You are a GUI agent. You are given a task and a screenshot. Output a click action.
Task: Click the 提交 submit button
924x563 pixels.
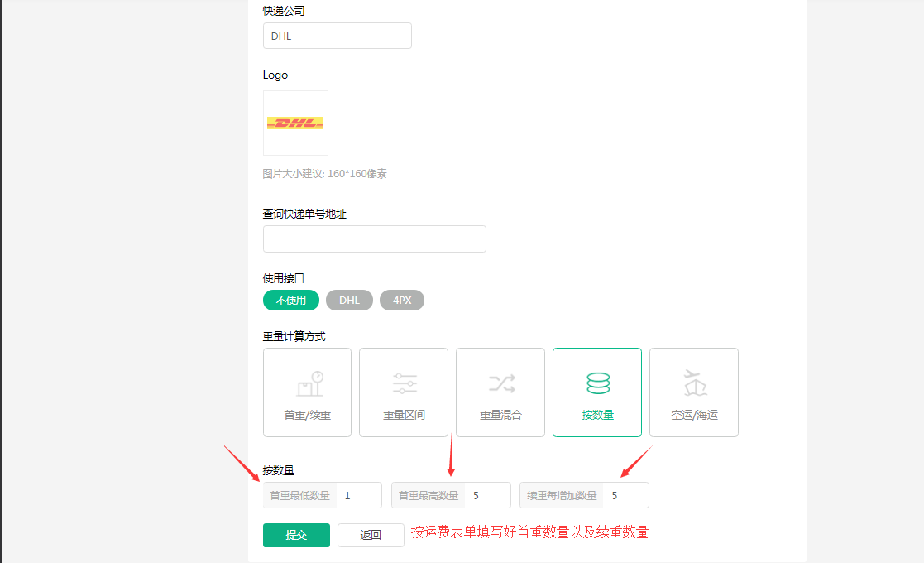(296, 535)
